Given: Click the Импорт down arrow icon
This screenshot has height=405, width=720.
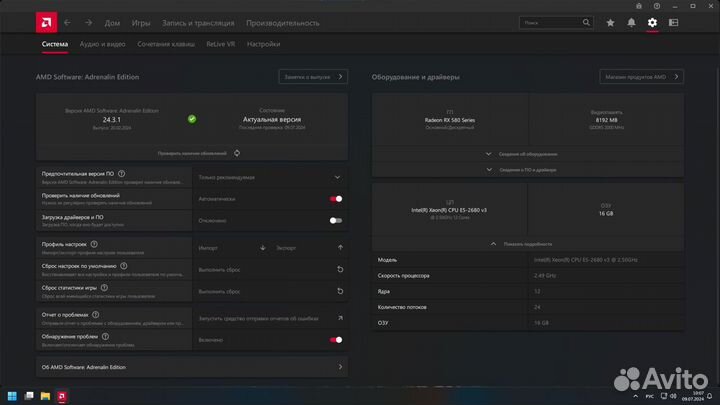Looking at the screenshot, I should [x=263, y=248].
